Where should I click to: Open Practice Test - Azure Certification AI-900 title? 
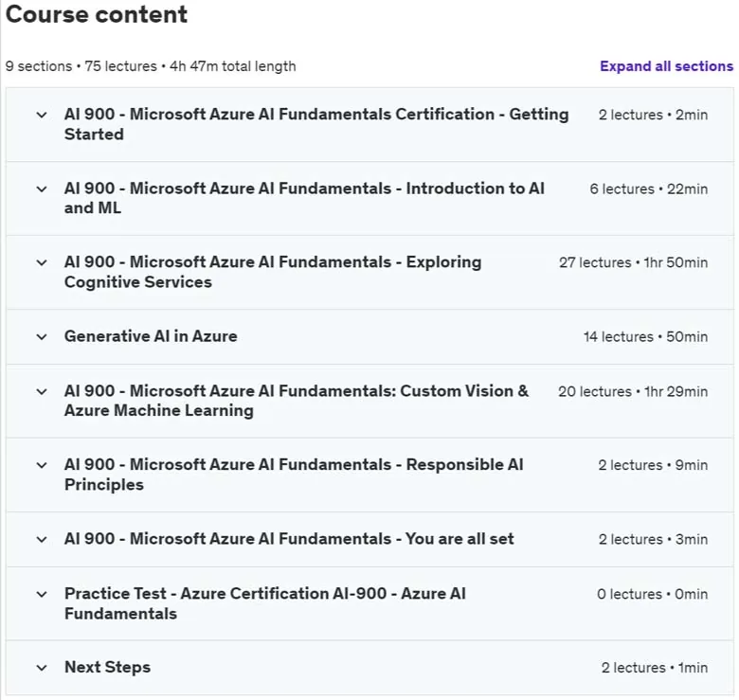tap(265, 603)
